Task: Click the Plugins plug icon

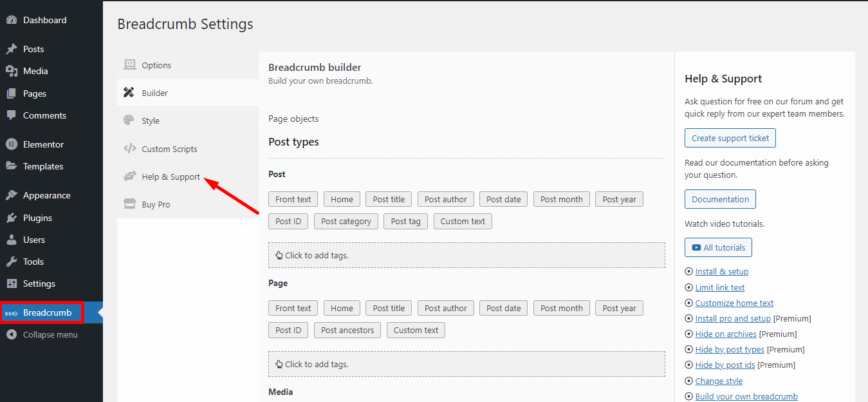Action: tap(12, 218)
